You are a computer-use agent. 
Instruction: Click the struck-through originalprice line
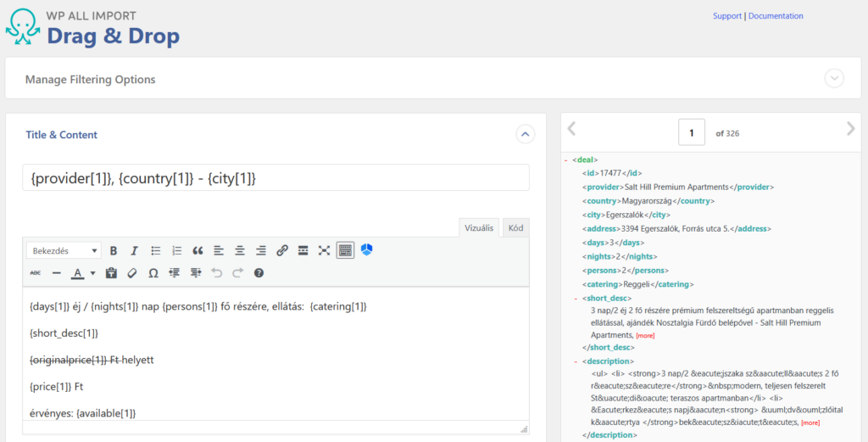pyautogui.click(x=92, y=360)
